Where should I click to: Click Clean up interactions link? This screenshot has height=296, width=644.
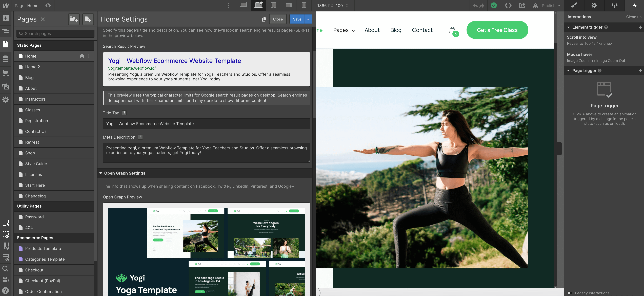(634, 17)
